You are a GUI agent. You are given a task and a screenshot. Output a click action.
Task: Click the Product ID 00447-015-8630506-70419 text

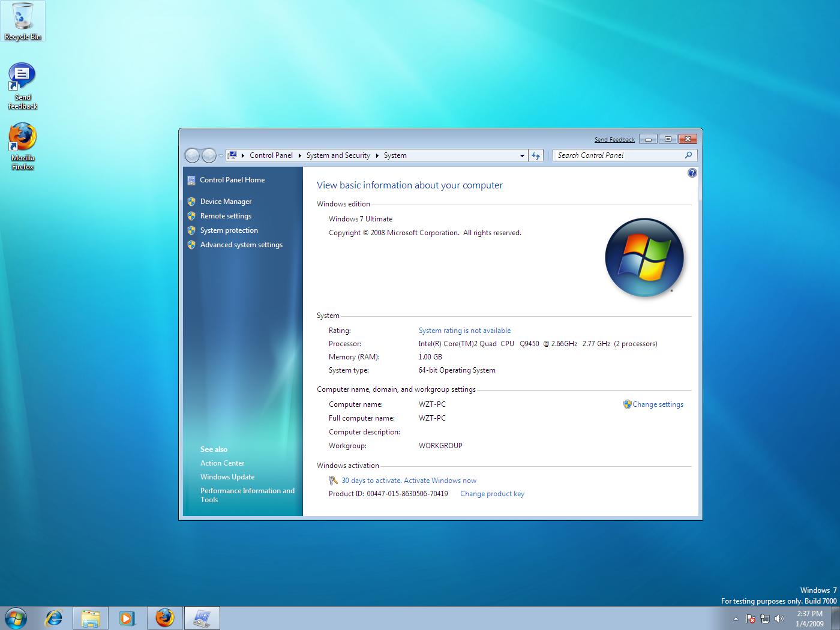point(388,494)
